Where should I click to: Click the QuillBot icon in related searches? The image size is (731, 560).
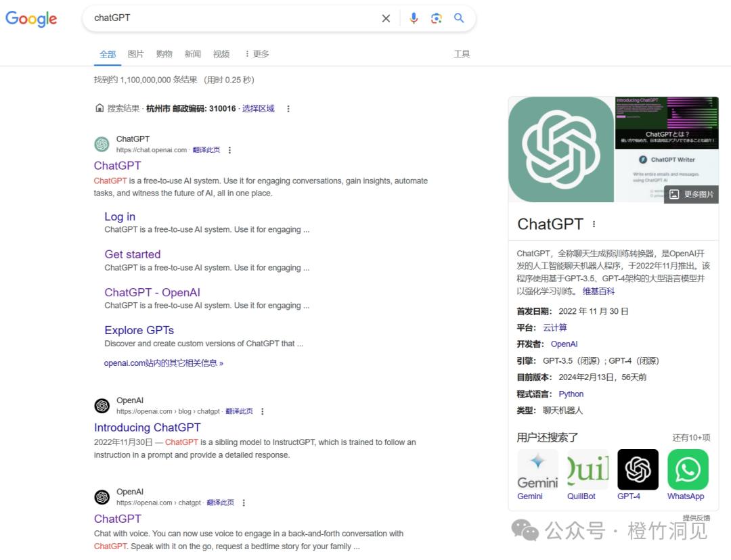588,469
